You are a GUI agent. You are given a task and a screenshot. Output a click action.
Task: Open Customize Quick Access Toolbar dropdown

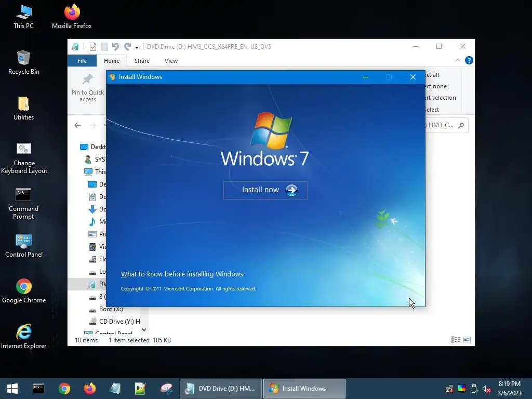pyautogui.click(x=137, y=47)
